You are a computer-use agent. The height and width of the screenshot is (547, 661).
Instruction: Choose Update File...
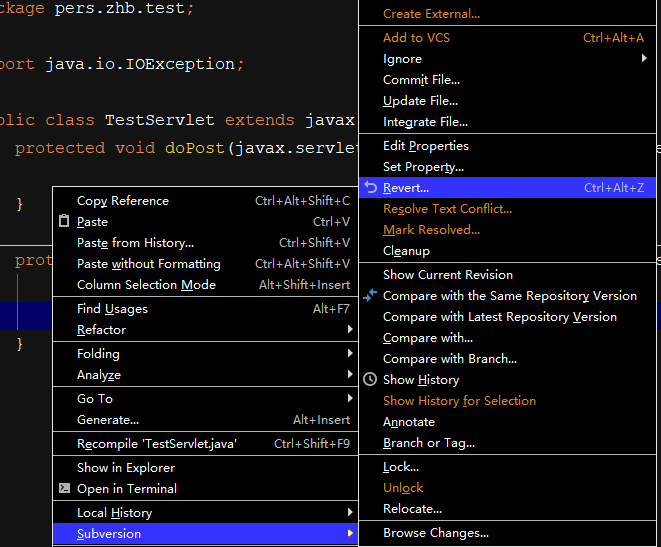(508, 101)
